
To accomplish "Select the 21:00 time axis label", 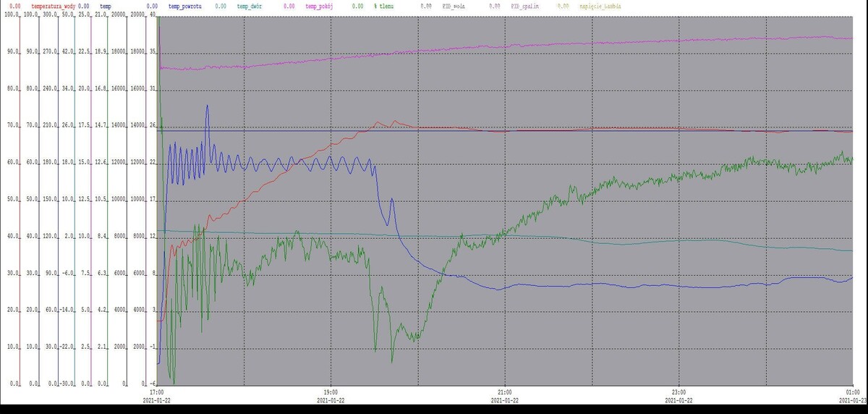I will (x=505, y=391).
